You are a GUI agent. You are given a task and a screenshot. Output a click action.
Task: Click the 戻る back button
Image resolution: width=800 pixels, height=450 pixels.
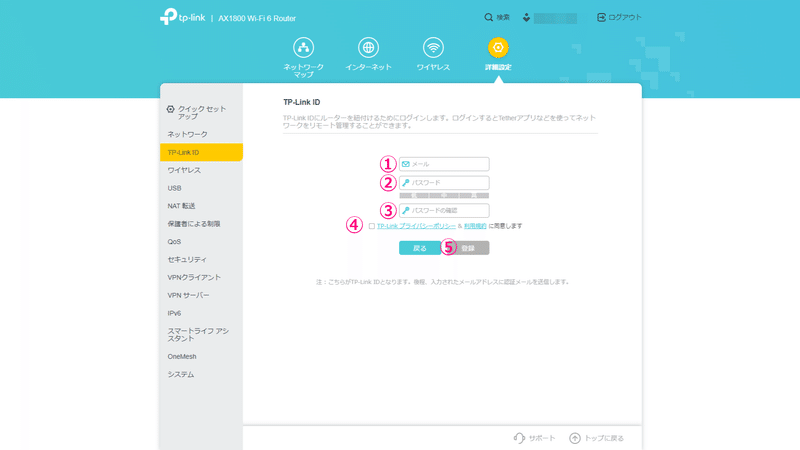point(419,248)
